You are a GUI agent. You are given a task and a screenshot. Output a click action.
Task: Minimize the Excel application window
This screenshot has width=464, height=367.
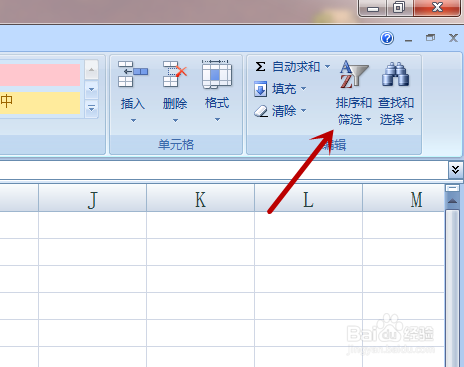click(x=373, y=8)
